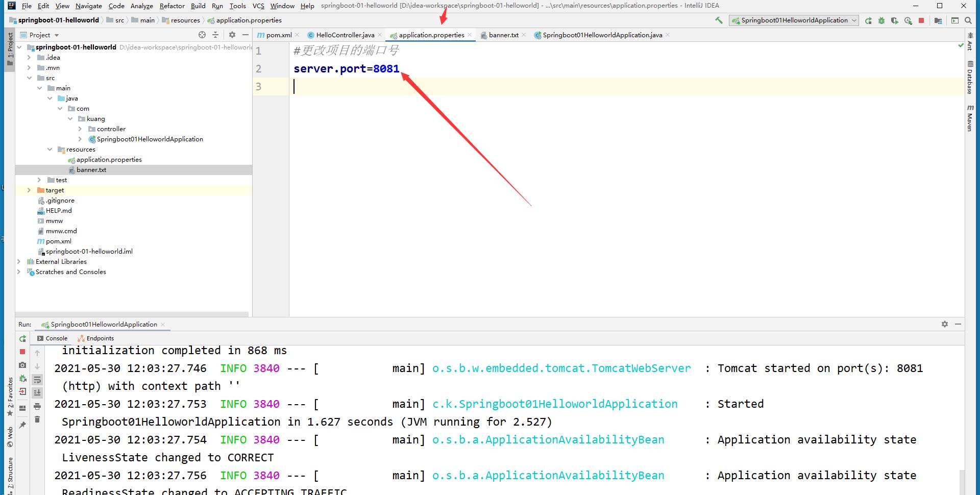
Task: Open the Refactor menu
Action: click(172, 6)
